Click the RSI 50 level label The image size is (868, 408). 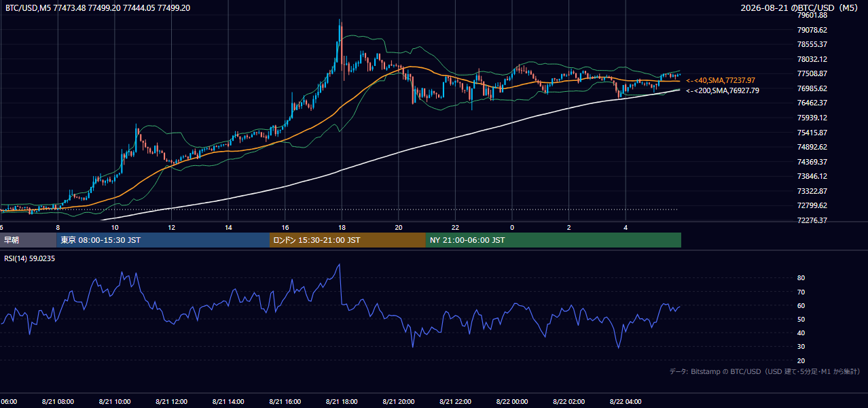(x=801, y=319)
